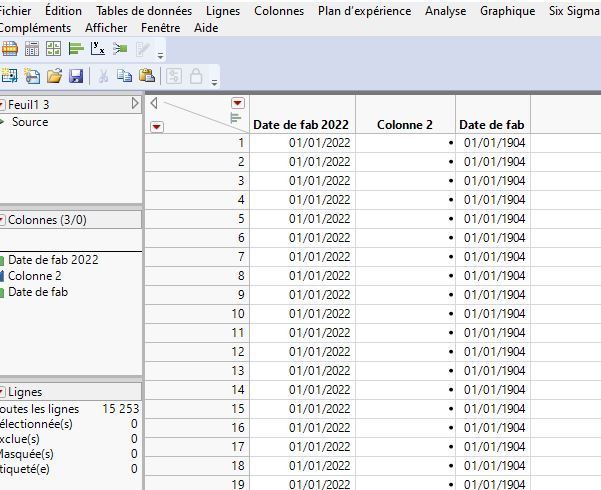Paste using the clipboard icon
601x490 pixels.
[x=146, y=76]
